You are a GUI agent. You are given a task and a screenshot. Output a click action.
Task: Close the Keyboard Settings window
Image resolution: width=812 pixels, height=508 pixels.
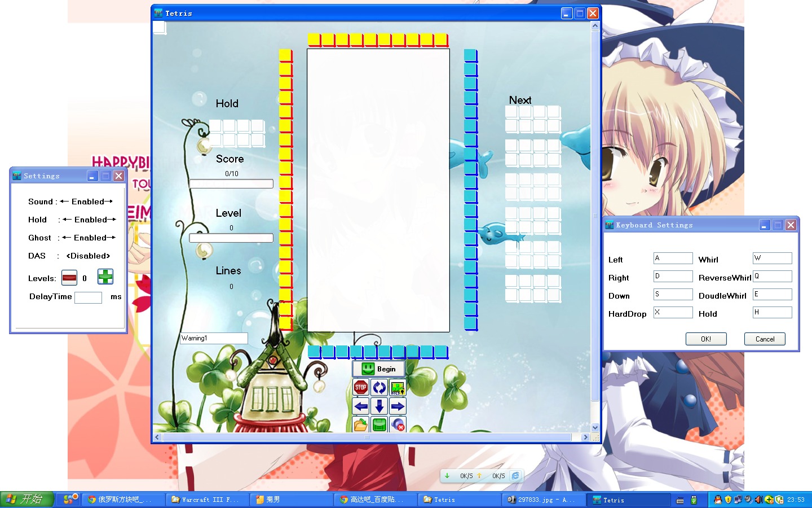click(x=791, y=225)
